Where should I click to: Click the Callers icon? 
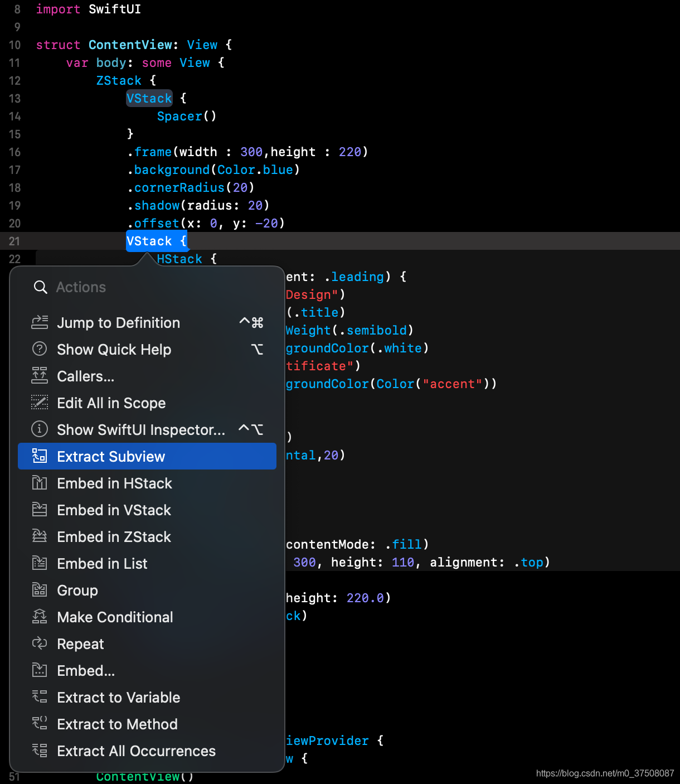tap(40, 376)
